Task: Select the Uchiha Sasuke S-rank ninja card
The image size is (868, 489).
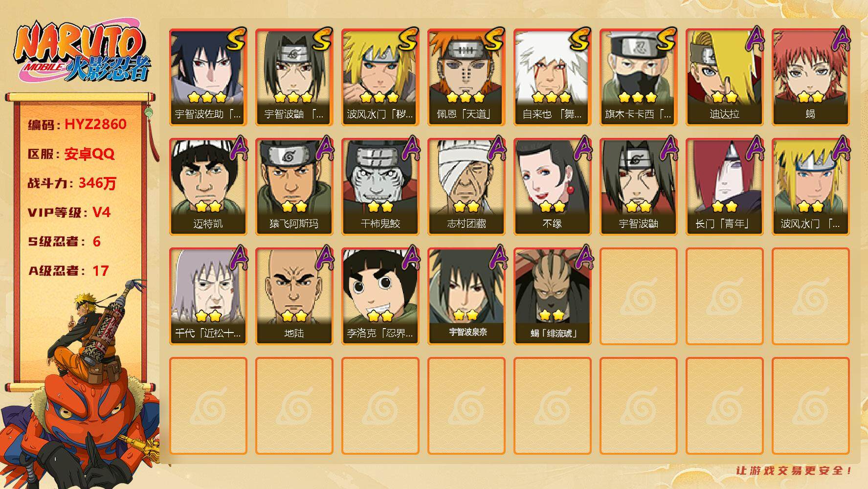Action: coord(208,77)
